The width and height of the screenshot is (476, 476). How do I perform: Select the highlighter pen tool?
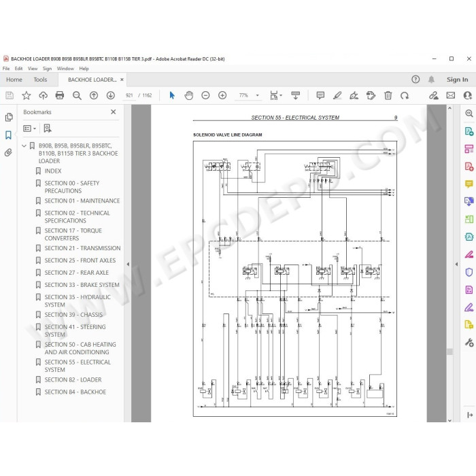tap(337, 96)
